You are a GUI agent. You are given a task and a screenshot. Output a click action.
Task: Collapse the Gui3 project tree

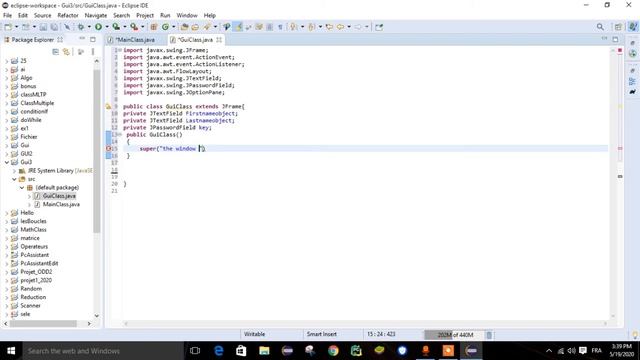pos(7,162)
